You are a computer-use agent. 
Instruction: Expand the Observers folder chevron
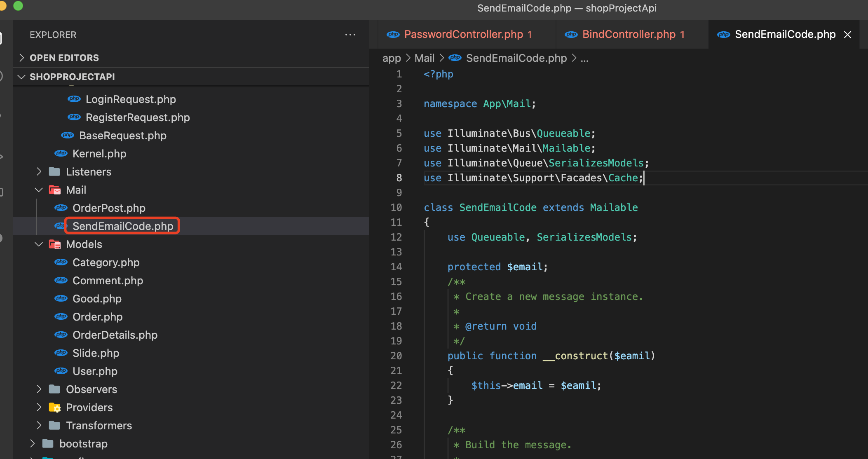[39, 389]
